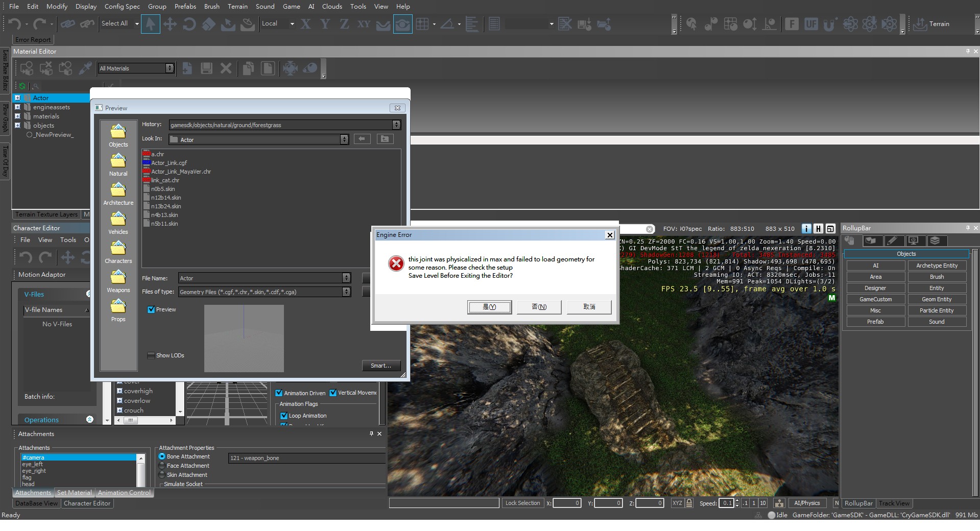Select the Face Attachment radio button
Image resolution: width=980 pixels, height=531 pixels.
[x=162, y=466]
